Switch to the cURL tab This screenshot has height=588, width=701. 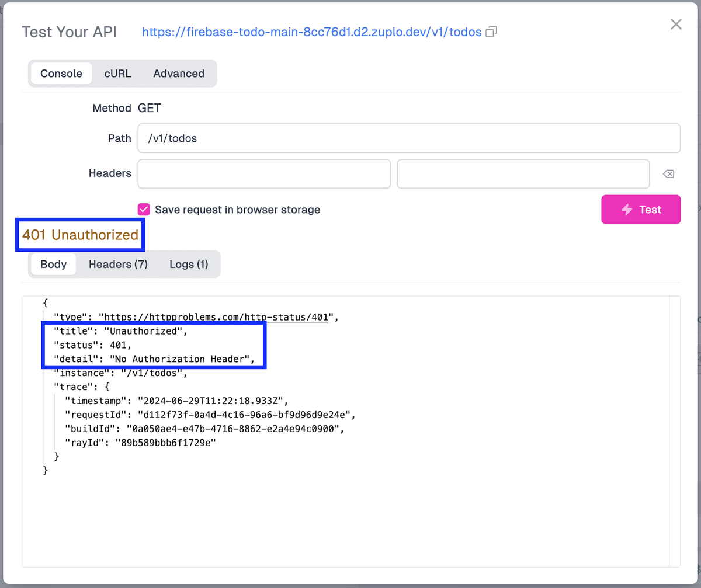(117, 74)
